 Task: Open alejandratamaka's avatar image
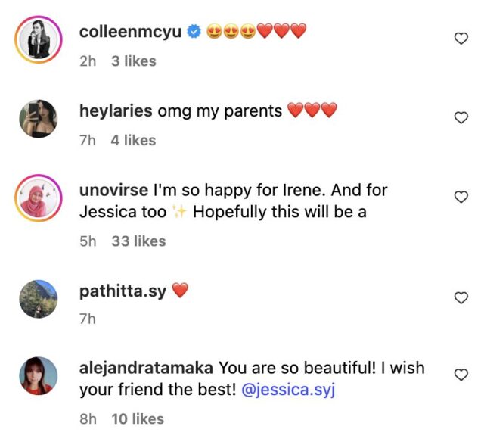(38, 376)
